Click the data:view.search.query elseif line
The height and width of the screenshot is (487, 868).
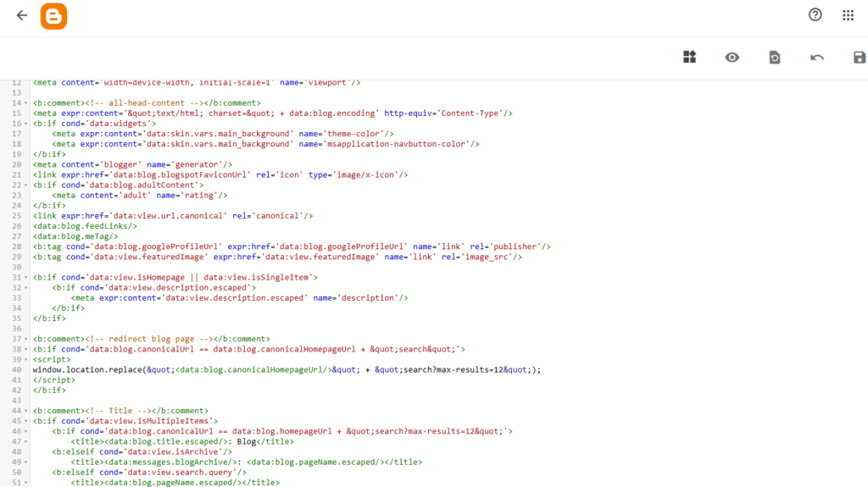(x=149, y=472)
